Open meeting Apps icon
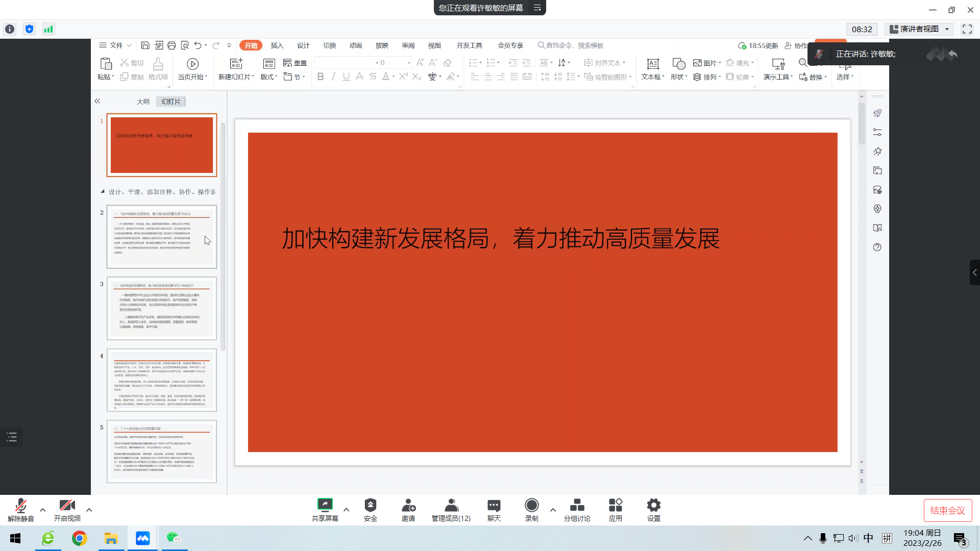 616,510
